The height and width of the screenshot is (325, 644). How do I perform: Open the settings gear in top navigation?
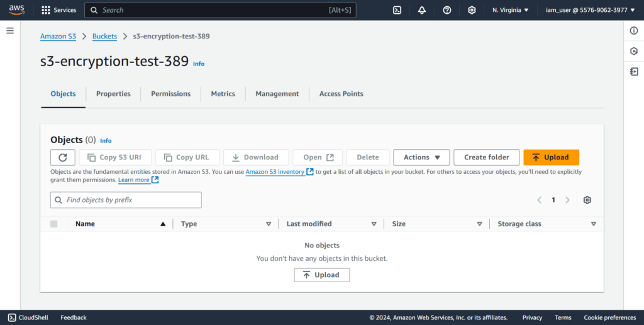(472, 10)
